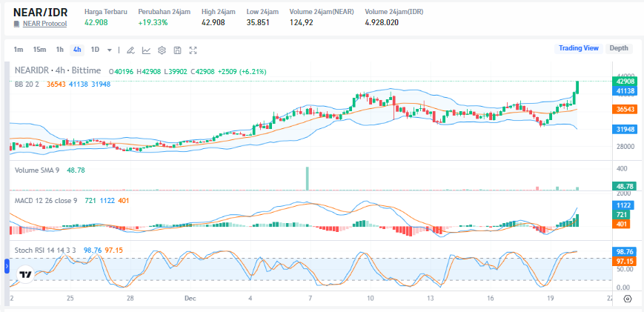The height and width of the screenshot is (312, 644).
Task: Click the 19 date on time axis
Action: pos(551,299)
